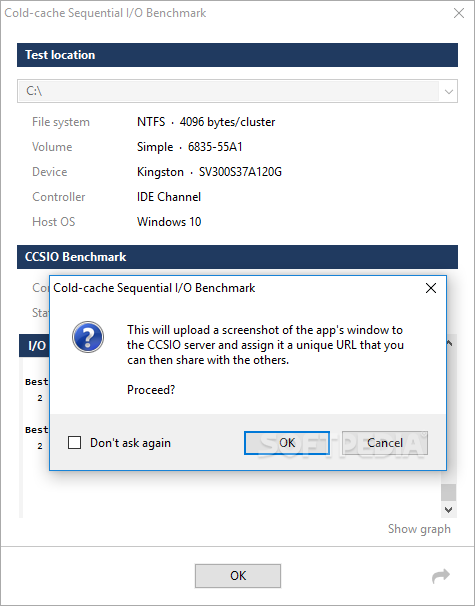Open the test location drop-down arrow
The image size is (475, 606).
click(x=448, y=92)
